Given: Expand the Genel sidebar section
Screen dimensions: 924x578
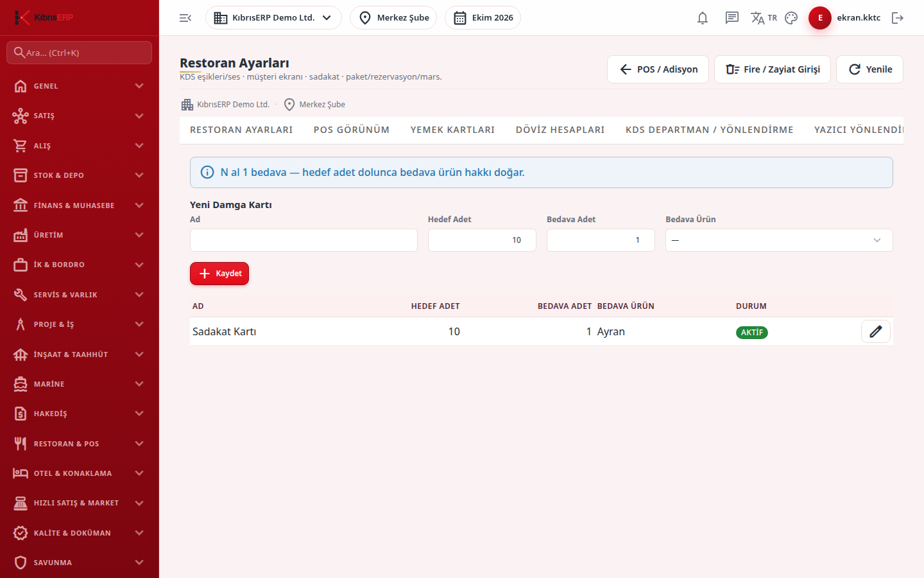Looking at the screenshot, I should click(x=80, y=86).
